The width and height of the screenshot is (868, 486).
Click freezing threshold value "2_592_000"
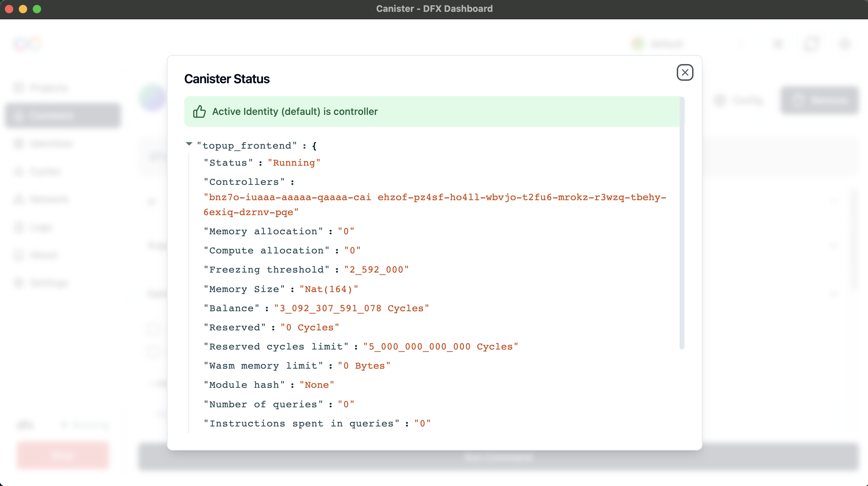pos(376,270)
